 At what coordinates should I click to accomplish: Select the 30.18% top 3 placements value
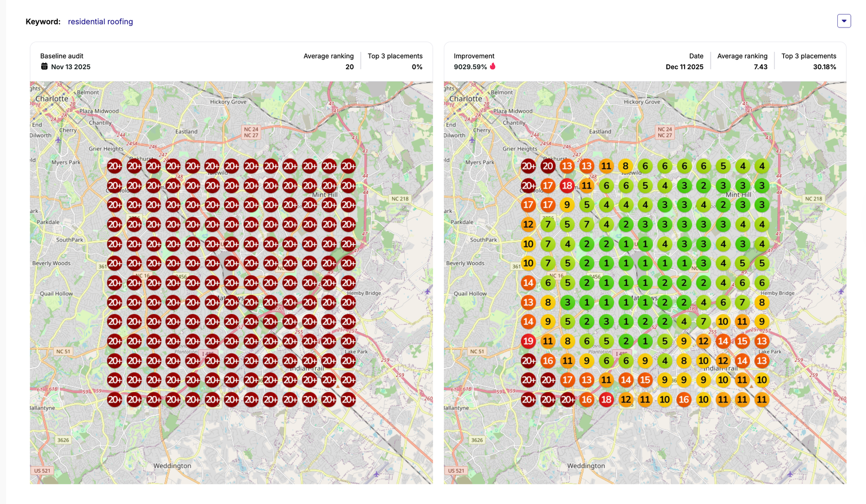tap(824, 67)
